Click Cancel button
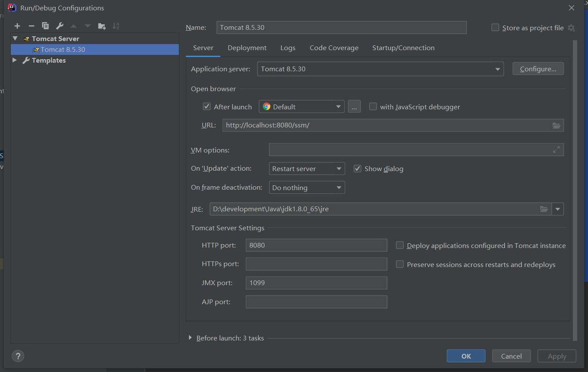This screenshot has width=588, height=372. [512, 356]
